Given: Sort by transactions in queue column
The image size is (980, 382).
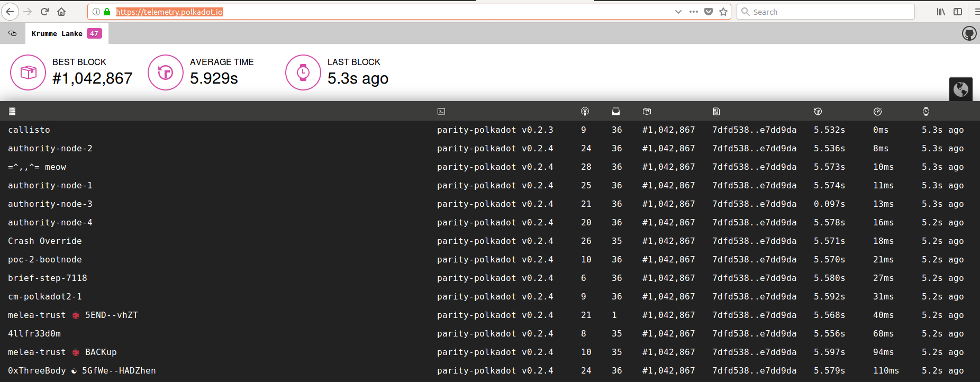Looking at the screenshot, I should coord(616,111).
